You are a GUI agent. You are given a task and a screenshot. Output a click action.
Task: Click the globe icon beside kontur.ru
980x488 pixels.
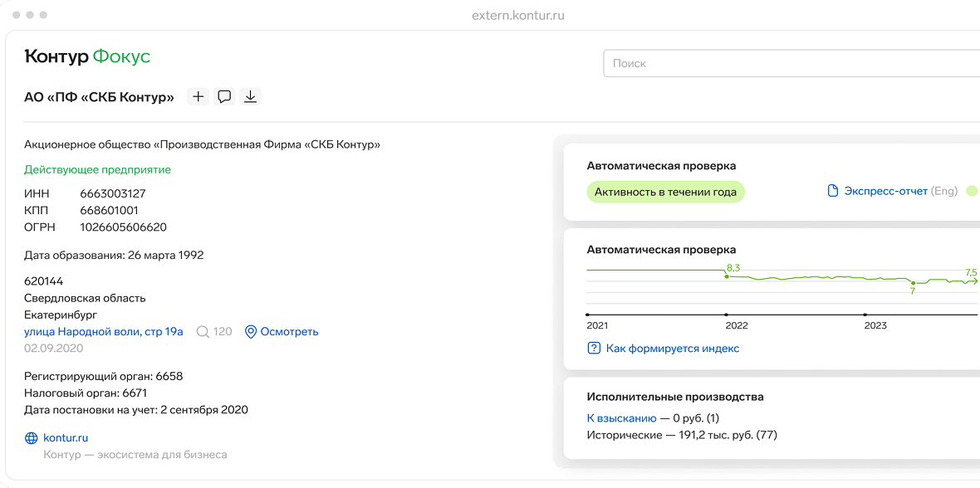click(32, 438)
